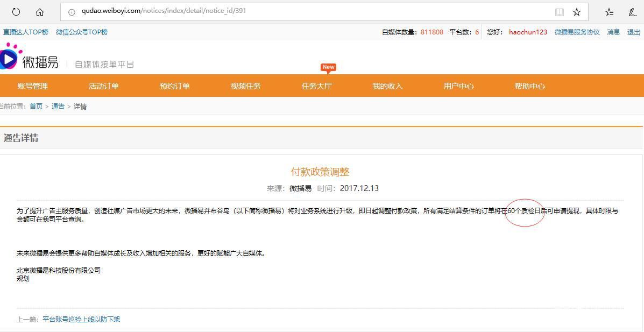Click 退出 to log out
The height and width of the screenshot is (332, 644).
pos(634,32)
